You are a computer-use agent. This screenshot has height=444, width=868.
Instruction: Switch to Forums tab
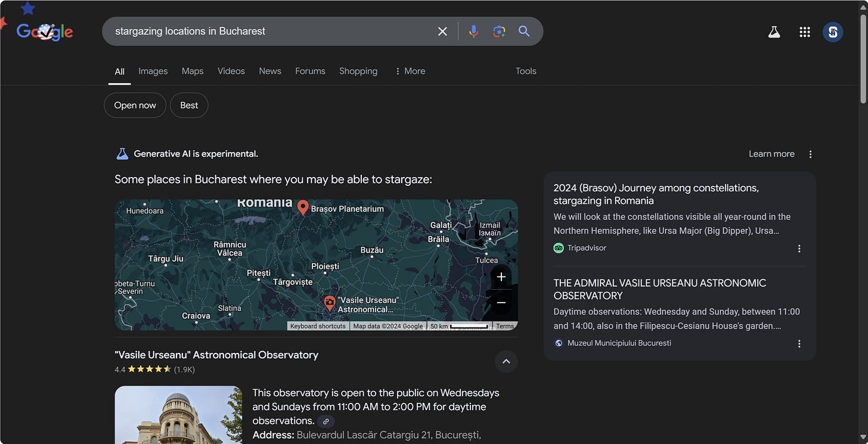click(310, 71)
